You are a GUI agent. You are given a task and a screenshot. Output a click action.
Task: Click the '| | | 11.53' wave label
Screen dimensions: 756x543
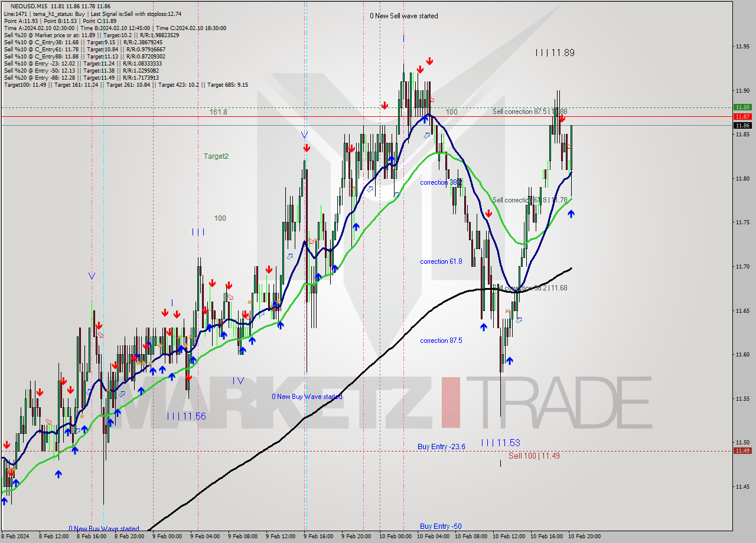pos(500,443)
